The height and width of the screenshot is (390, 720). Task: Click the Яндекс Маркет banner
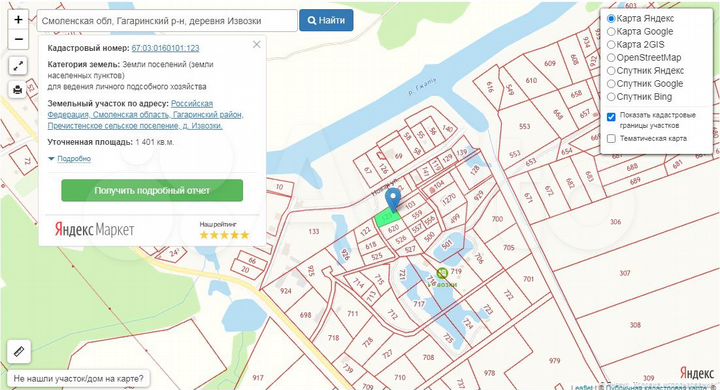[x=95, y=229]
